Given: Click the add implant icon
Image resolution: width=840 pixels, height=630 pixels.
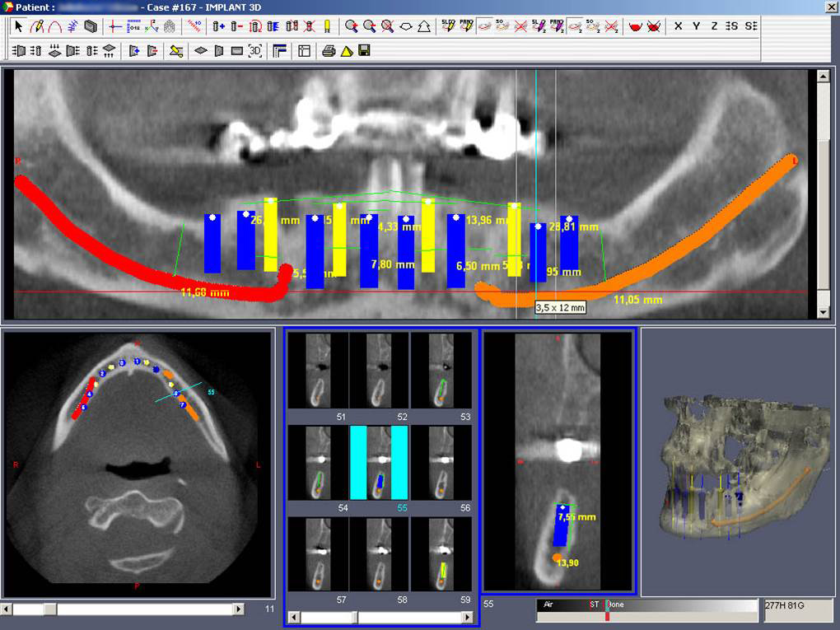Looking at the screenshot, I should pos(218,26).
